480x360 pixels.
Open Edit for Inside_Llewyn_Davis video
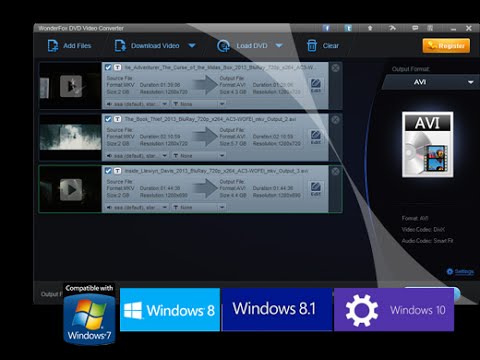(x=316, y=189)
